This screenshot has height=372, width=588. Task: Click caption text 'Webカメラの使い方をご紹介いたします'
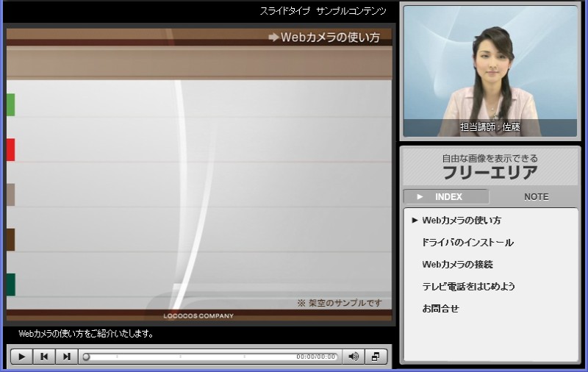[86, 333]
